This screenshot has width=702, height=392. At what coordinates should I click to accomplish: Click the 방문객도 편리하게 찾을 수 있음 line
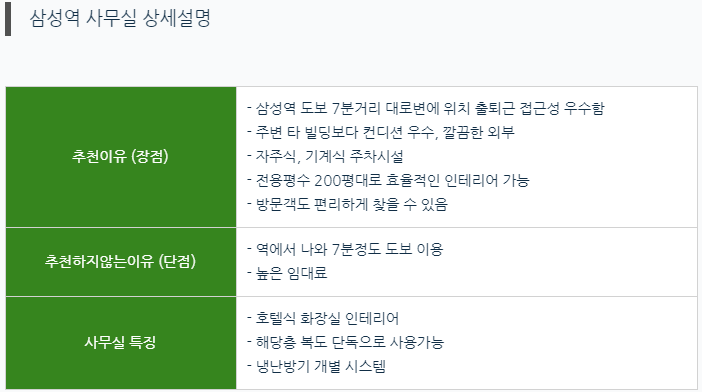pos(347,205)
